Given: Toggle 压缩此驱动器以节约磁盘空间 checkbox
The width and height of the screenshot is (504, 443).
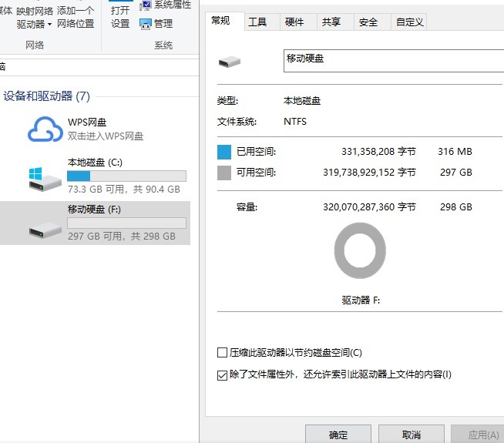Looking at the screenshot, I should coord(222,352).
